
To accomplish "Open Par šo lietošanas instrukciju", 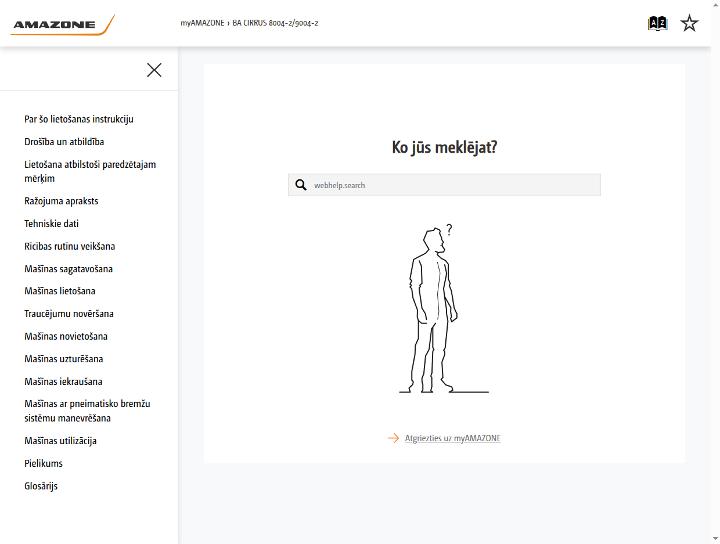I will point(79,119).
